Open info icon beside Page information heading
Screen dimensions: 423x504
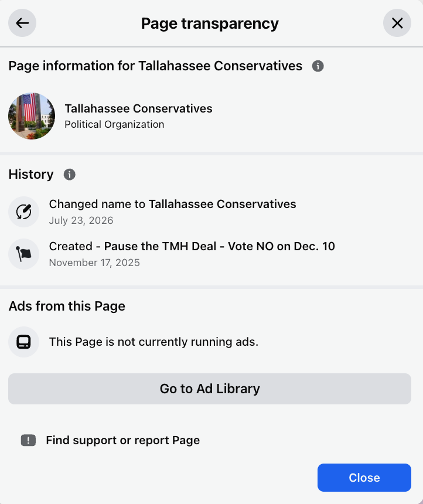[318, 66]
